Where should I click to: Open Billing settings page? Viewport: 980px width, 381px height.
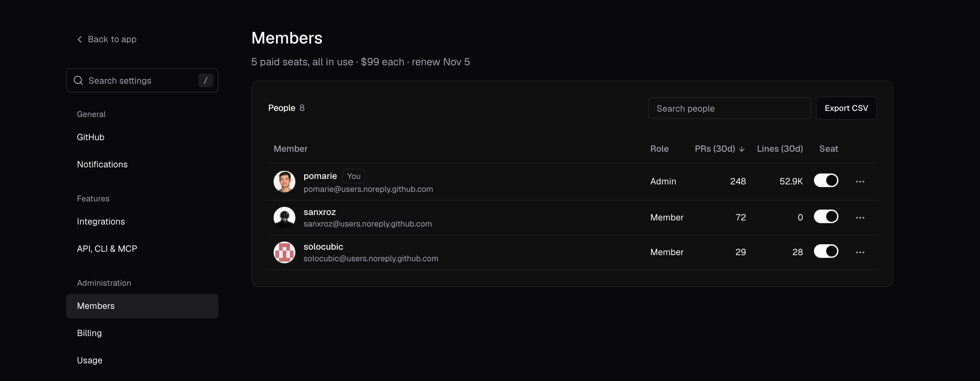pyautogui.click(x=142, y=333)
